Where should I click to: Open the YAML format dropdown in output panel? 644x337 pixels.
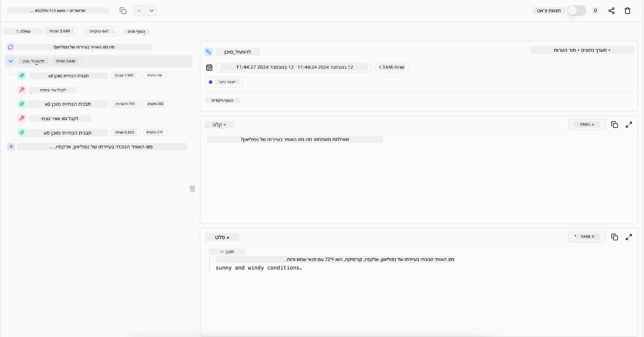tap(587, 237)
